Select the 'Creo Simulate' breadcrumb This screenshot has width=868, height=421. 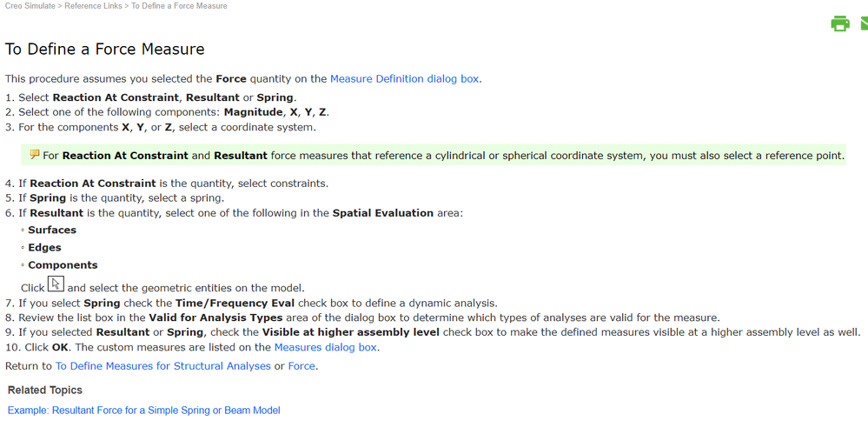pyautogui.click(x=29, y=6)
